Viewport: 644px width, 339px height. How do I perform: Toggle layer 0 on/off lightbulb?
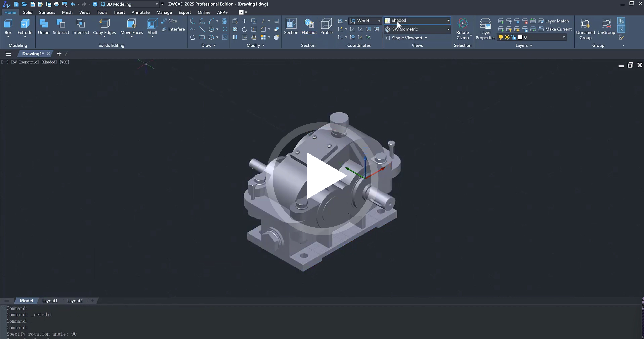pos(500,37)
